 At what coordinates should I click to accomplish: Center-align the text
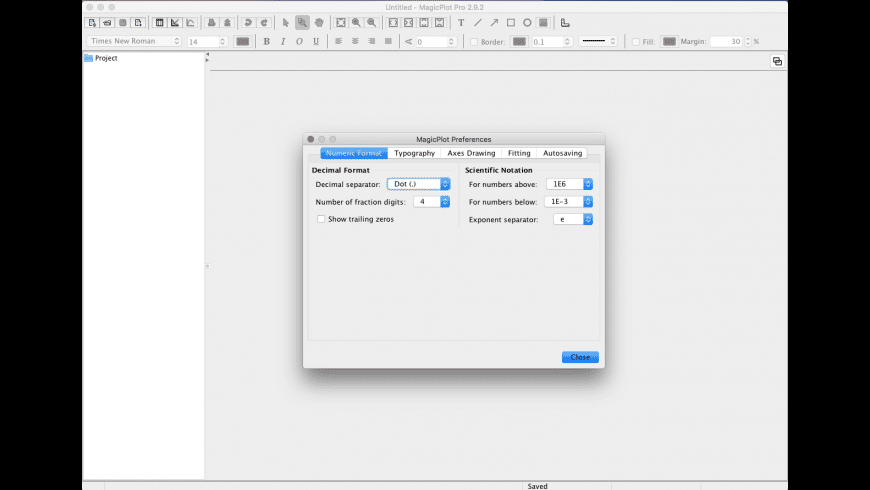(x=355, y=42)
